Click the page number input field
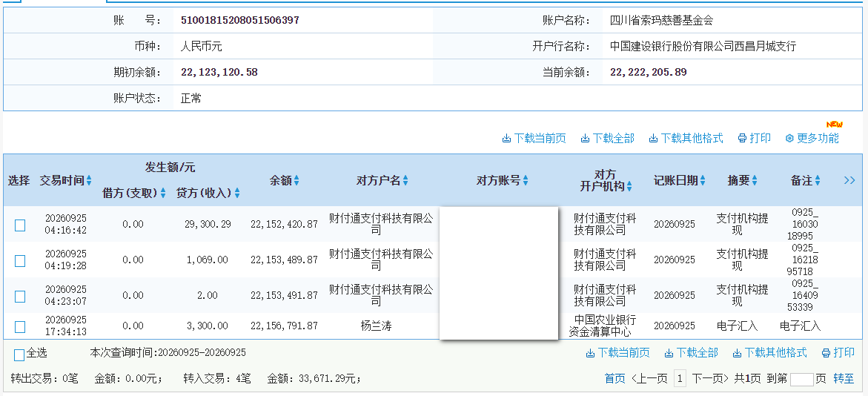This screenshot has width=868, height=396. click(x=801, y=380)
